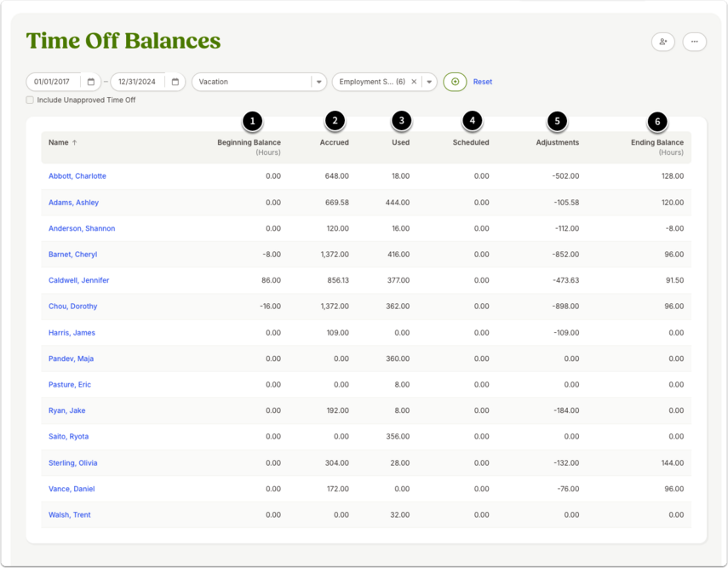Select Caldwell's ending balance 91.50
The width and height of the screenshot is (728, 568).
coord(674,280)
